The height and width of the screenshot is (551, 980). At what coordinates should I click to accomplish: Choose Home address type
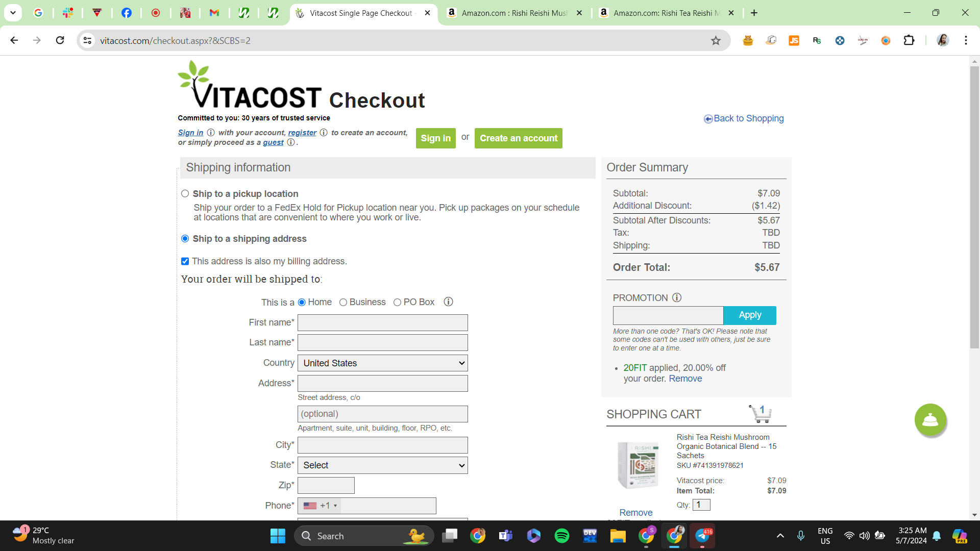tap(302, 303)
